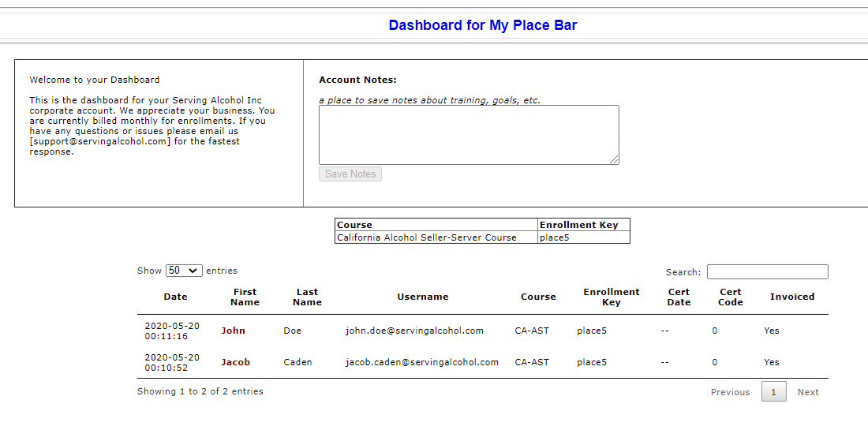Image resolution: width=868 pixels, height=441 pixels.
Task: Select the username jacob.caden@servingalcohol.com
Action: (422, 362)
